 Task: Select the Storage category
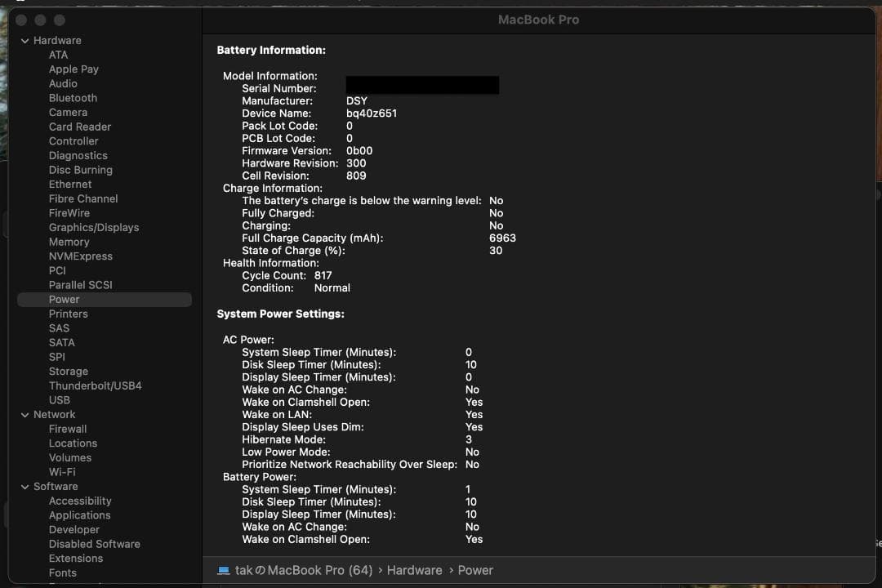(69, 371)
